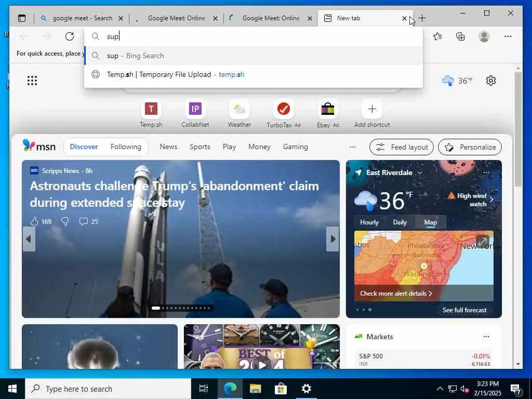Open the profile avatar icon
Screen dimensions: 532x399
coord(484,36)
